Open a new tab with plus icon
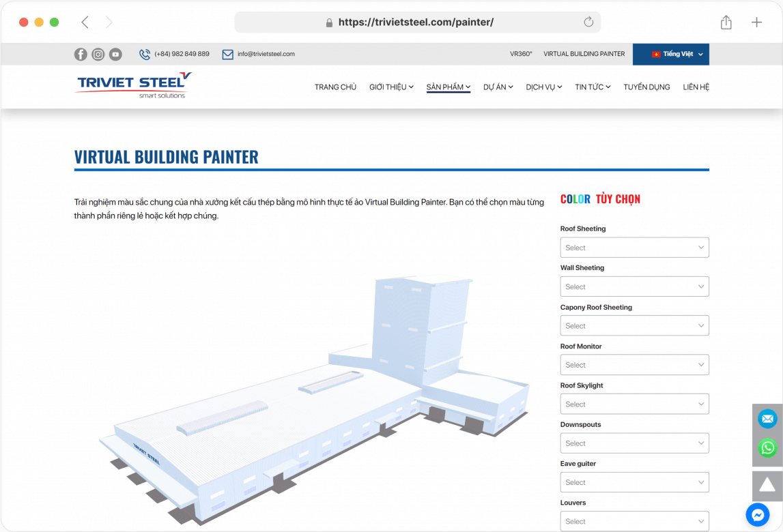This screenshot has width=783, height=532. coord(756,22)
